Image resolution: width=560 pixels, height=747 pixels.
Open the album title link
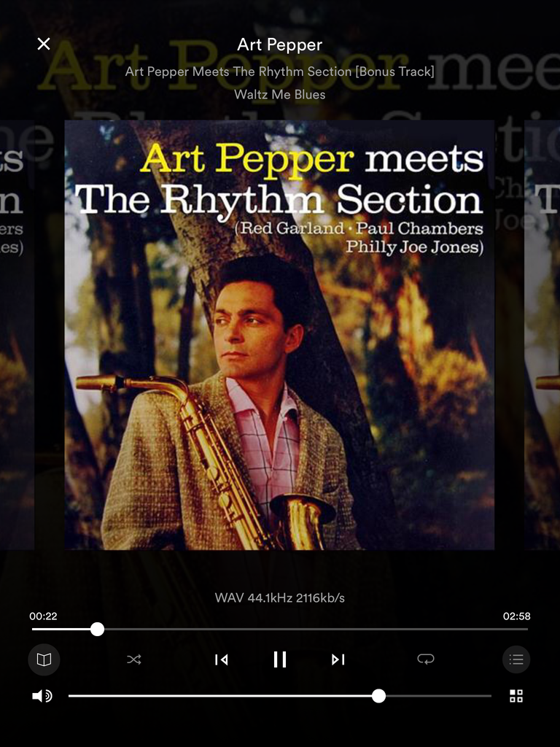coord(280,71)
